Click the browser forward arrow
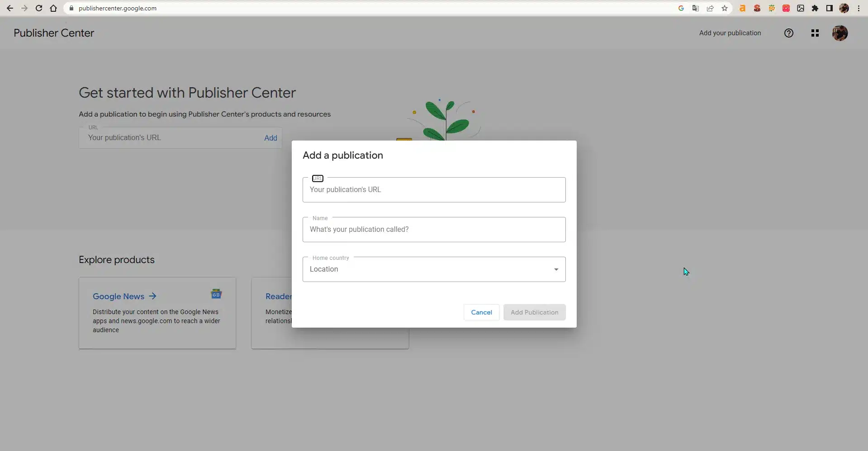868x451 pixels. [x=24, y=8]
